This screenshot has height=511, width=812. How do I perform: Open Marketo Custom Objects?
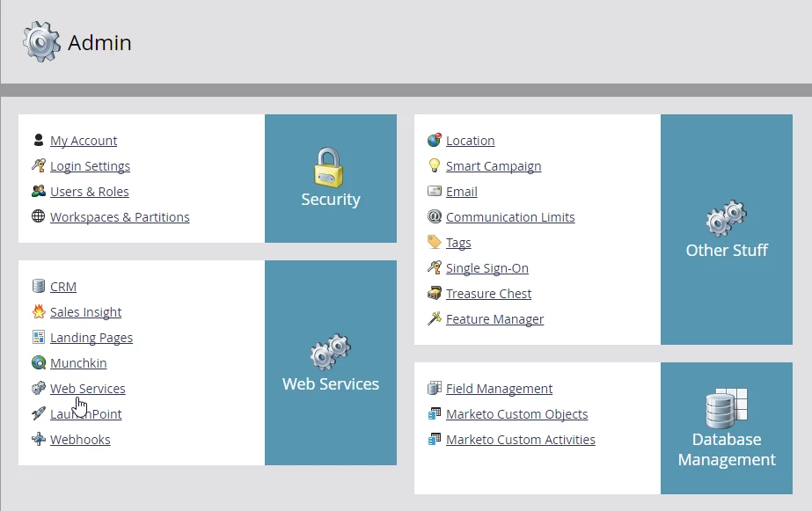point(516,413)
